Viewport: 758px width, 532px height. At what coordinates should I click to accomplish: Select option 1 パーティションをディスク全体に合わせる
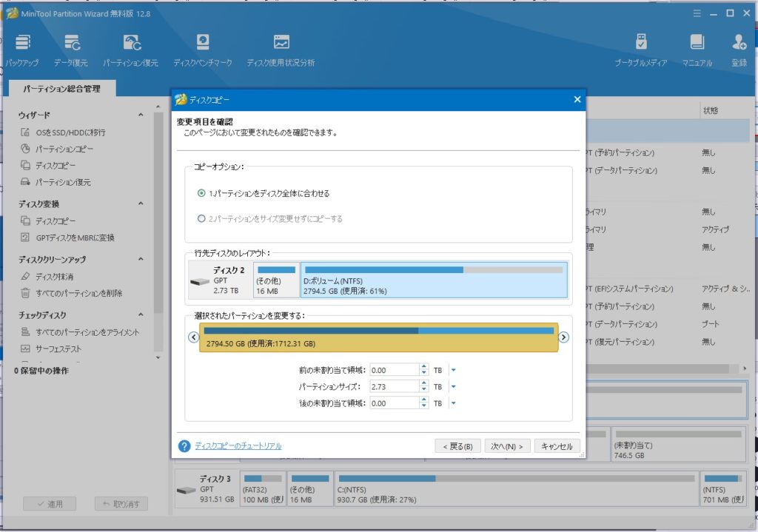click(x=201, y=193)
